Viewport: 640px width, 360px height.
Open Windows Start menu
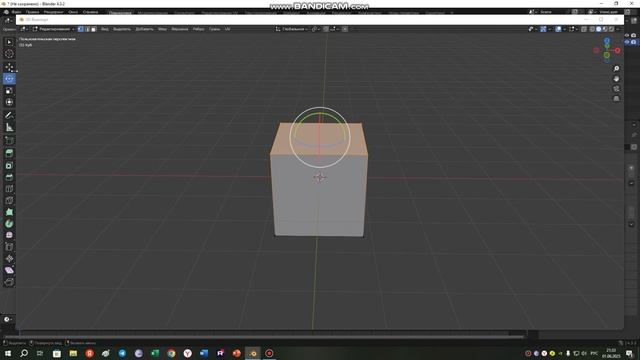pos(8,353)
